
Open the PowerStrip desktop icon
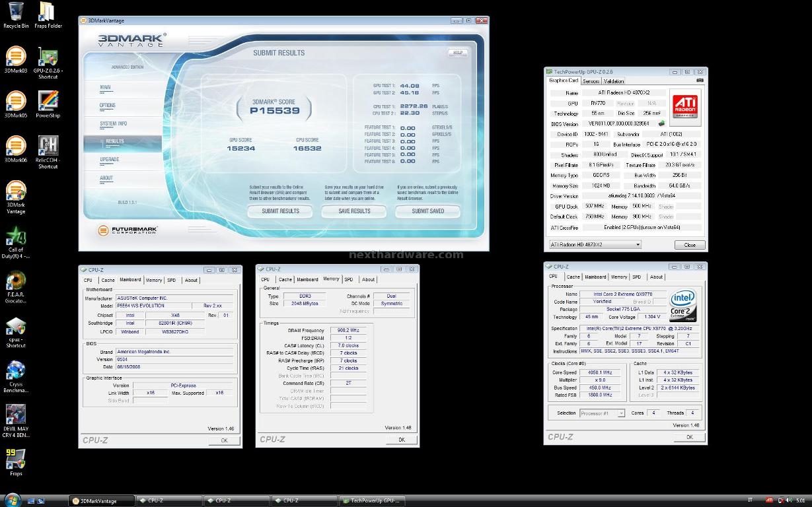tap(48, 105)
